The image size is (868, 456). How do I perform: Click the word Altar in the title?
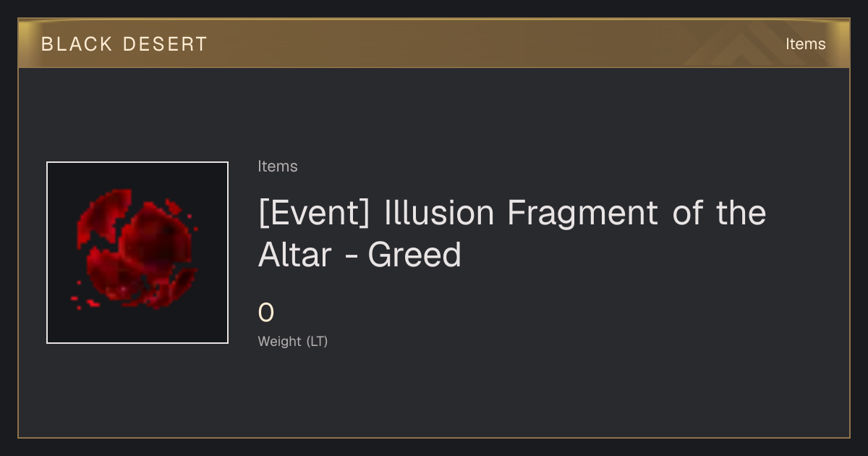[295, 255]
